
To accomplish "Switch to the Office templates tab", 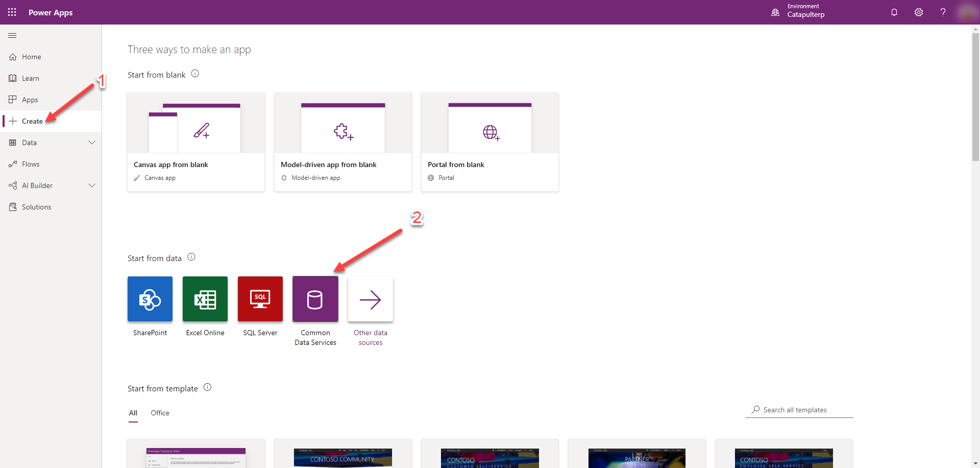I will click(x=160, y=413).
